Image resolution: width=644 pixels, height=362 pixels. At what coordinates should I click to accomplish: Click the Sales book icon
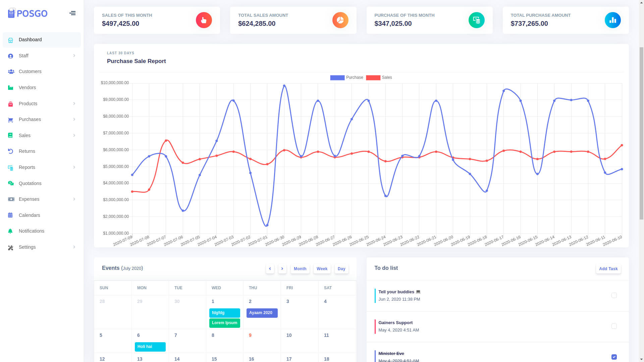pos(10,135)
